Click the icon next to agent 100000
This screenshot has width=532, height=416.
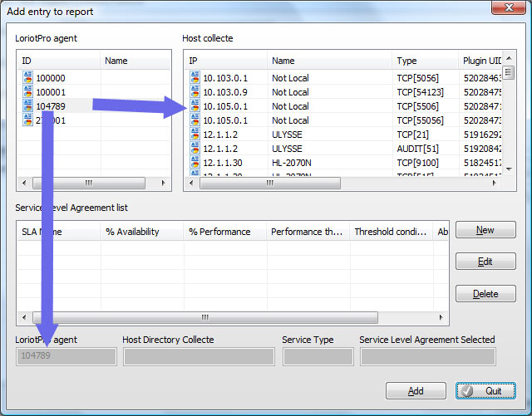[x=27, y=78]
